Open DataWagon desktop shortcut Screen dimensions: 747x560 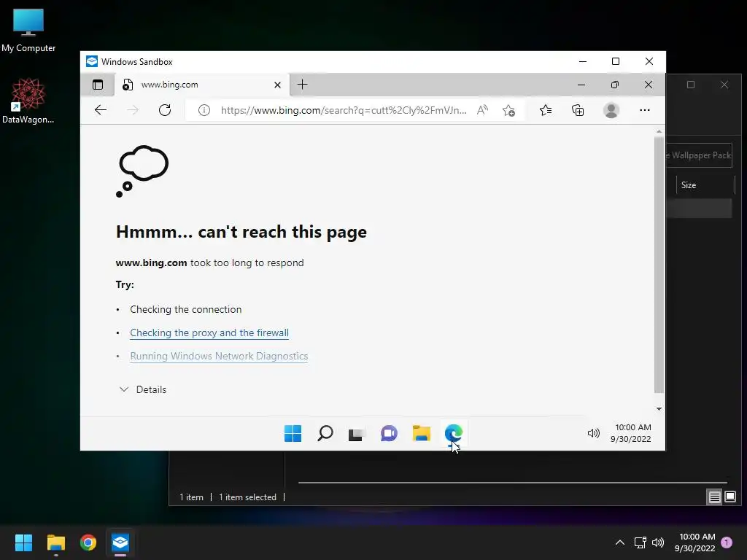coord(28,101)
